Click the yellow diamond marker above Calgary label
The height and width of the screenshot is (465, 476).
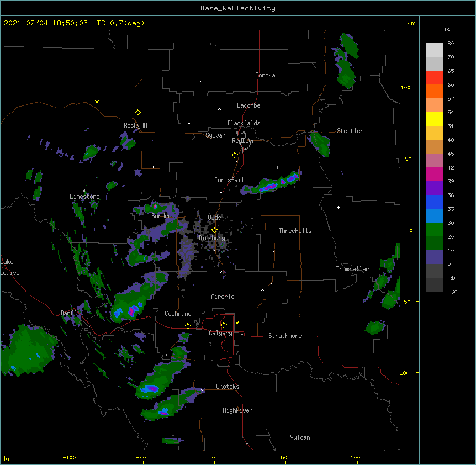coord(224,325)
